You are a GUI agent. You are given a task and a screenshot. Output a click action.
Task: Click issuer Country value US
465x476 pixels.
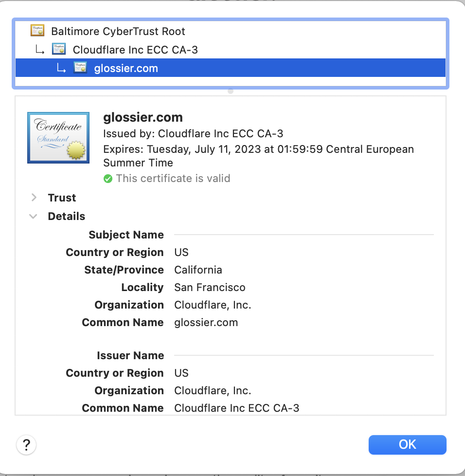pyautogui.click(x=181, y=373)
